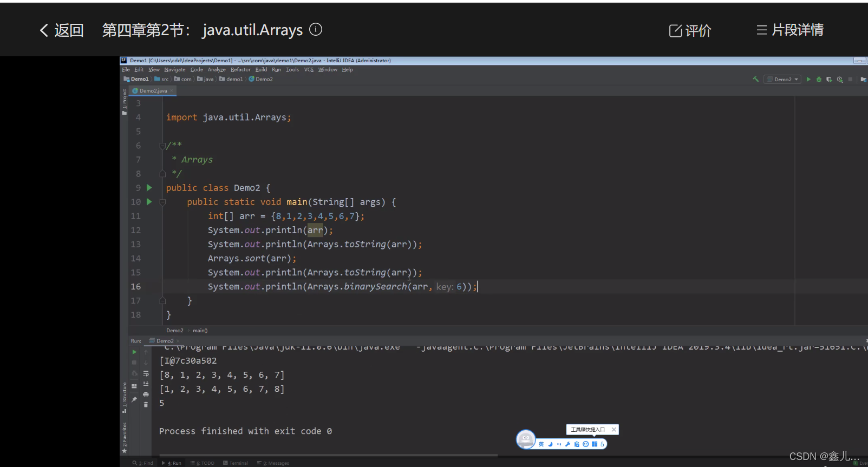Click the down arrow in the Run console toolbar

(x=146, y=363)
